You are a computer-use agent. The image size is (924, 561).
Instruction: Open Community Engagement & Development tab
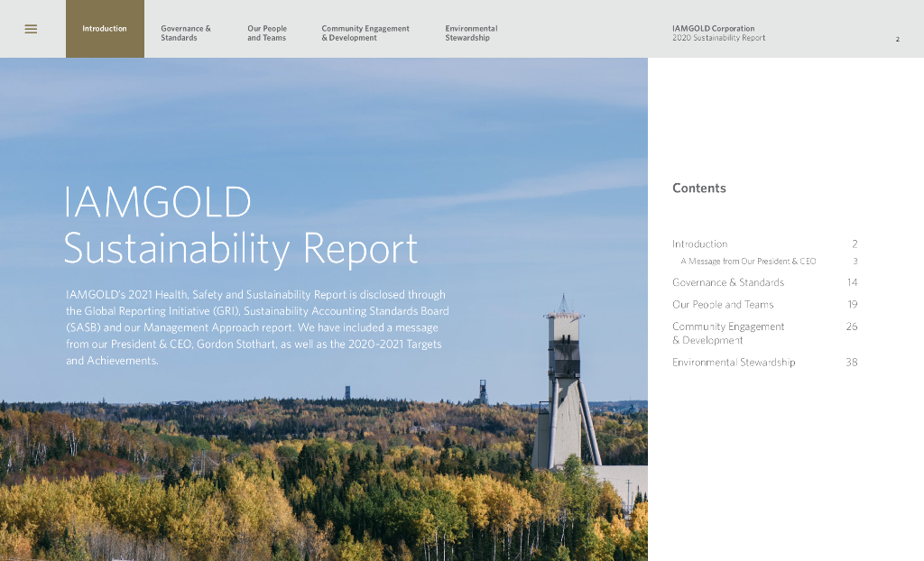pos(365,33)
